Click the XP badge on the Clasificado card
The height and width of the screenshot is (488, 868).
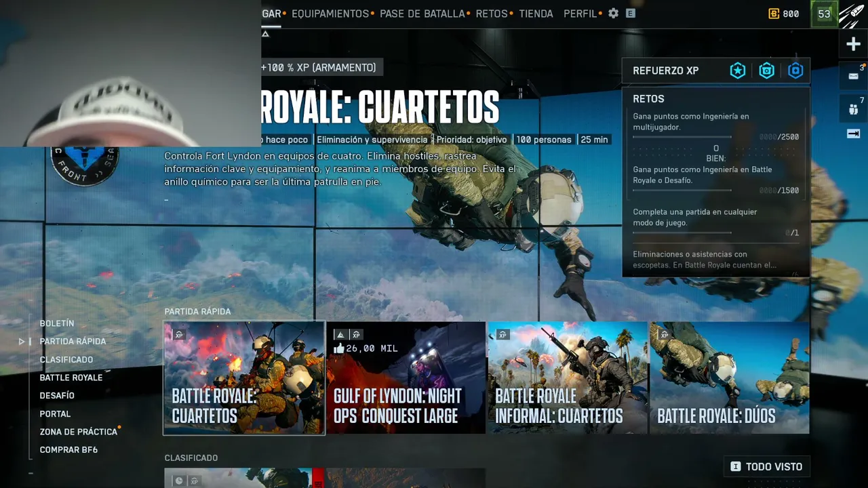[195, 481]
